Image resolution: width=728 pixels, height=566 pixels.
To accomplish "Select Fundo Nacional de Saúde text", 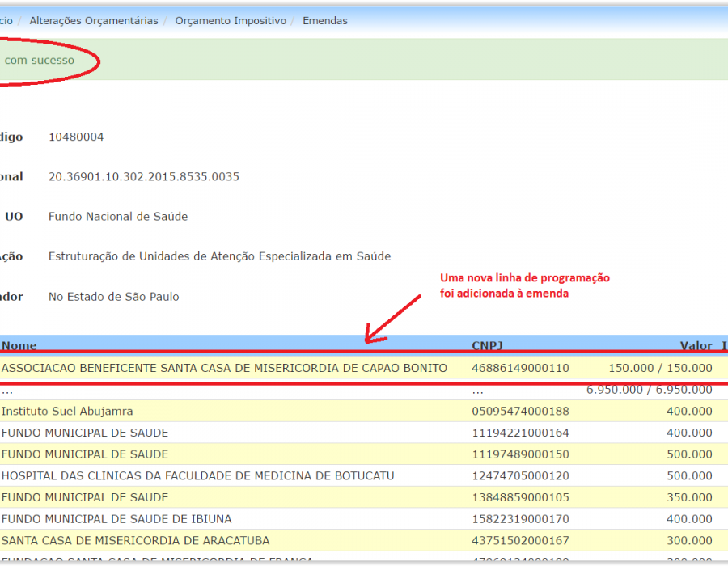I will pyautogui.click(x=118, y=217).
